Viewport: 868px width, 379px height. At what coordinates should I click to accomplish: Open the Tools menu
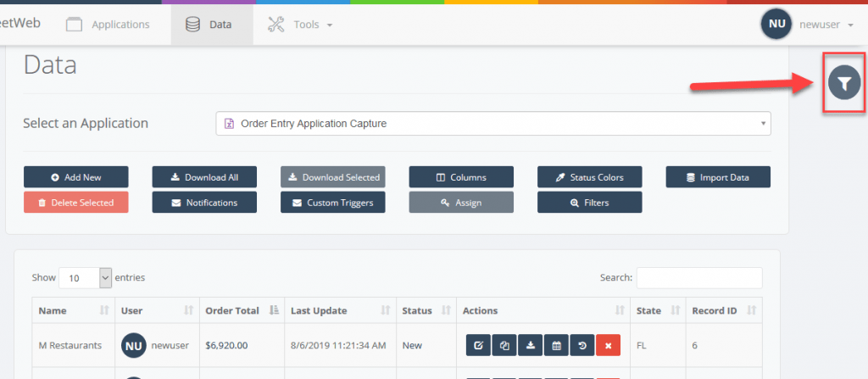pos(300,25)
